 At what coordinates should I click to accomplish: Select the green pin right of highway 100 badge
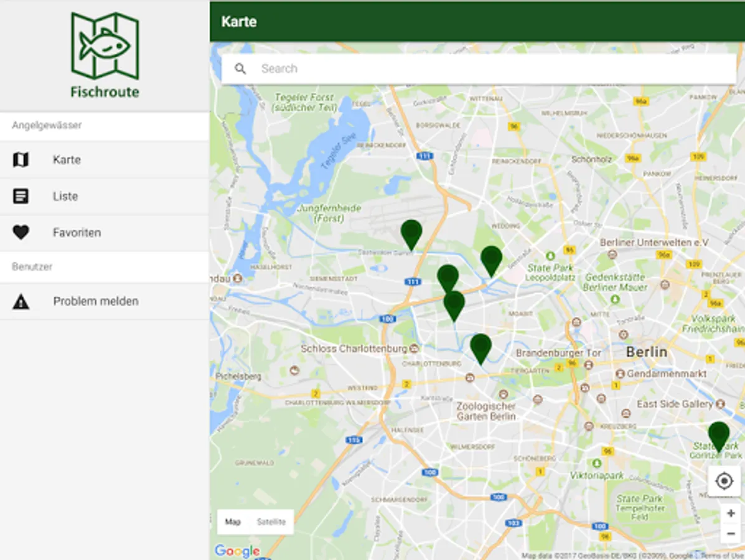454,306
